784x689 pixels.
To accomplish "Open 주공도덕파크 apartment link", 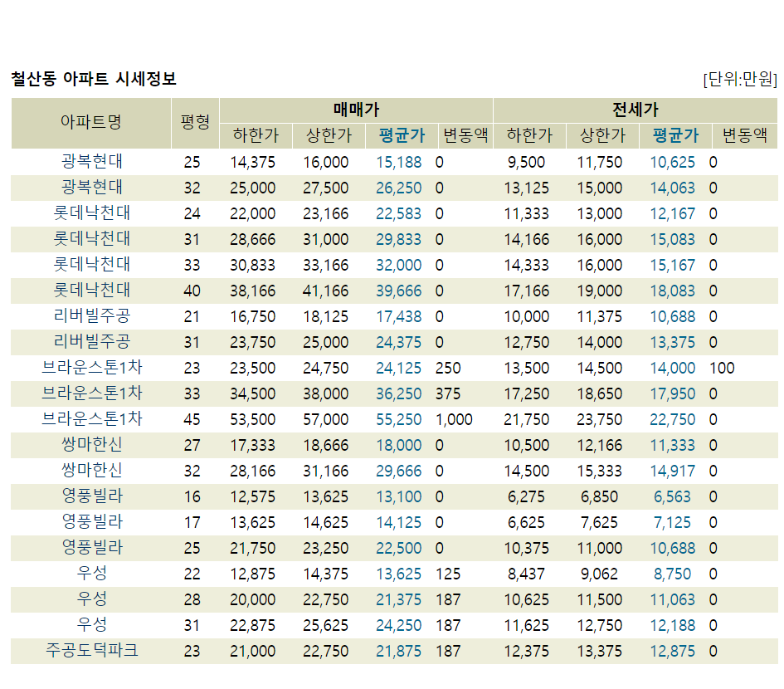I will [91, 651].
